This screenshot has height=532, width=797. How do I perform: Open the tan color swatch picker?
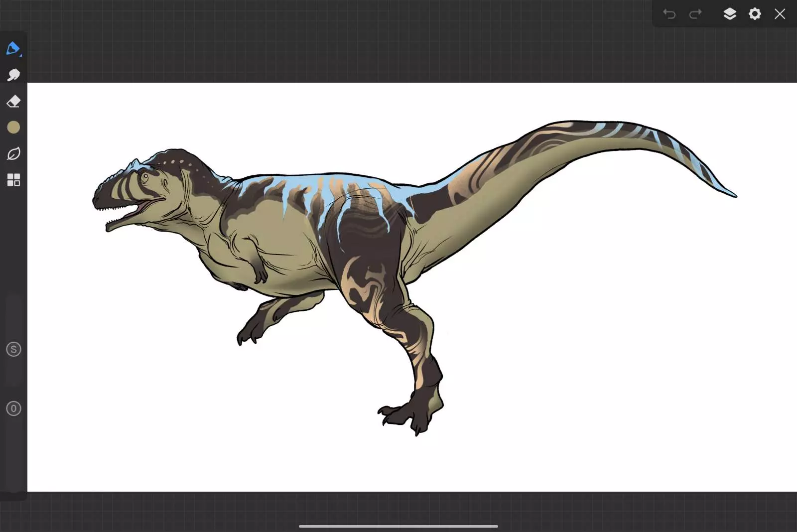tap(13, 128)
